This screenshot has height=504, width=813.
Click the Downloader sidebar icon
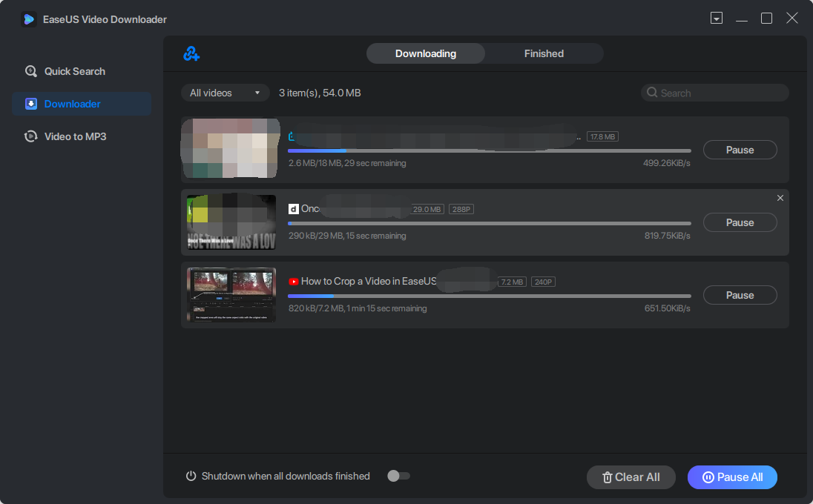(x=31, y=104)
